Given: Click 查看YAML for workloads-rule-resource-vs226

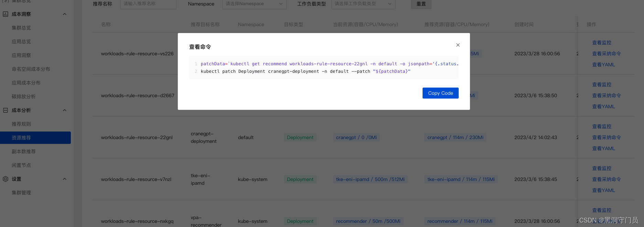Looking at the screenshot, I should tap(603, 65).
